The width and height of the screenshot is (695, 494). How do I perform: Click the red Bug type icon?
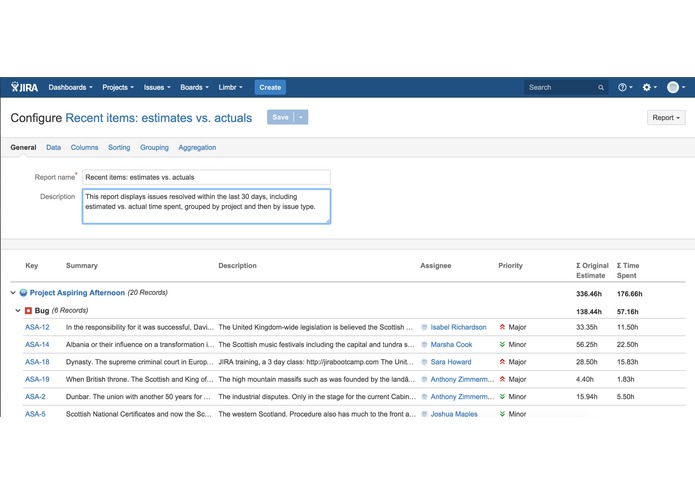28,311
